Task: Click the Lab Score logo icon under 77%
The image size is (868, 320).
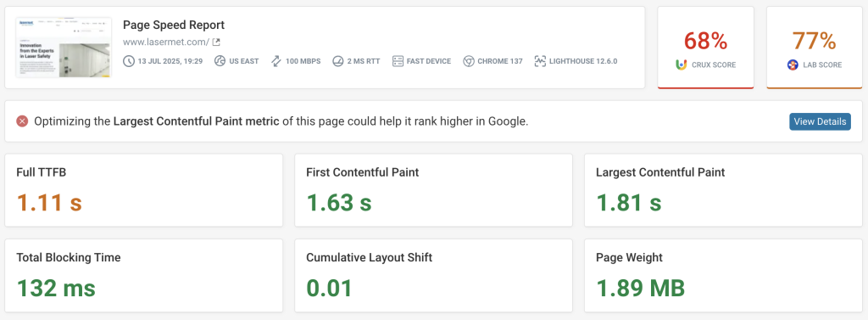Action: (x=793, y=65)
